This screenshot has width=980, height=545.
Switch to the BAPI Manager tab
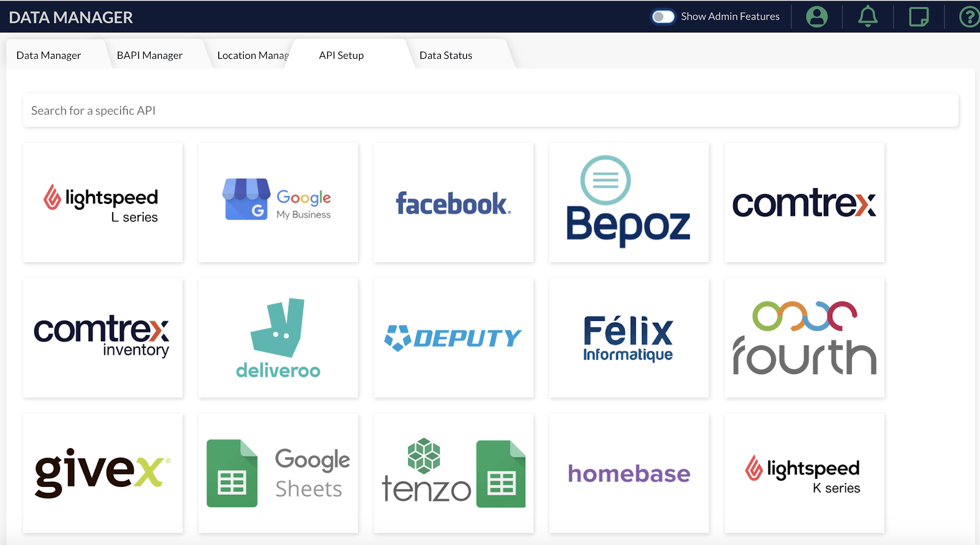click(x=150, y=55)
